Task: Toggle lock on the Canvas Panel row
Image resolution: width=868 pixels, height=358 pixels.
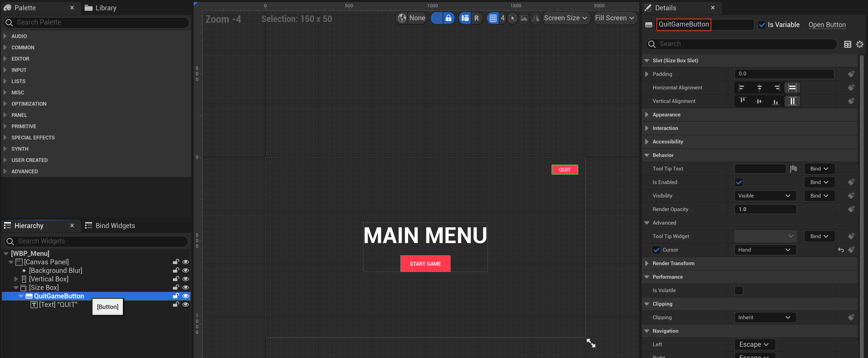Action: [x=175, y=262]
